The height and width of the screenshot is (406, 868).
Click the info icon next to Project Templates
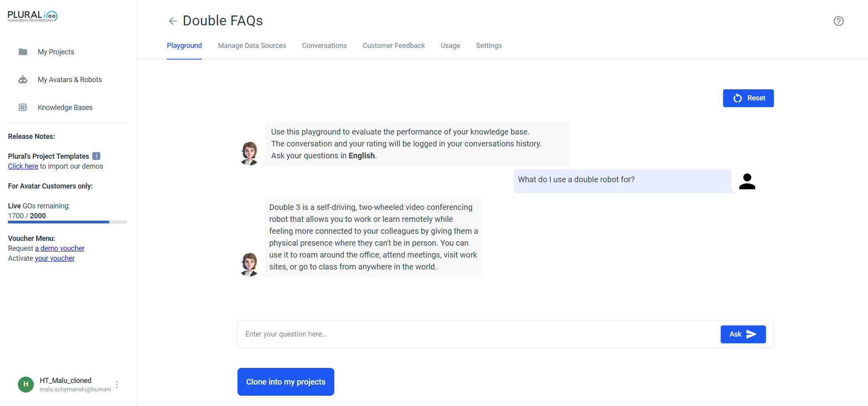coord(96,156)
